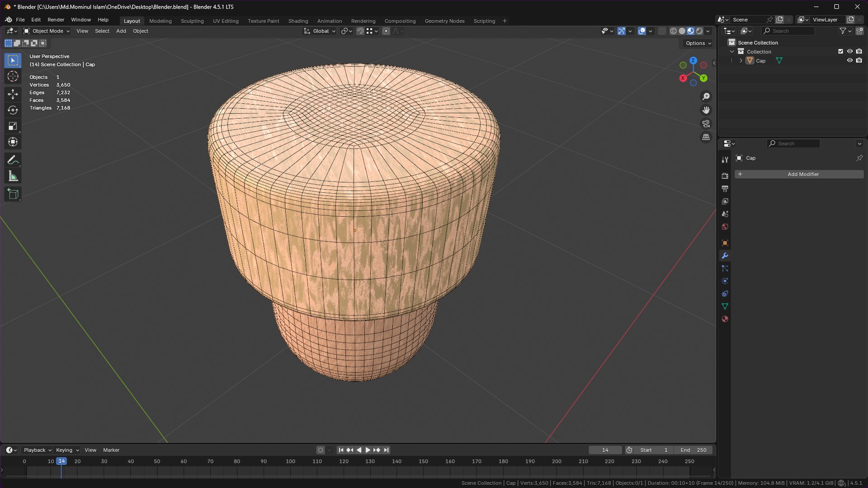Expand the Cap object in outliner
Viewport: 868px width, 488px height.
pyautogui.click(x=741, y=61)
